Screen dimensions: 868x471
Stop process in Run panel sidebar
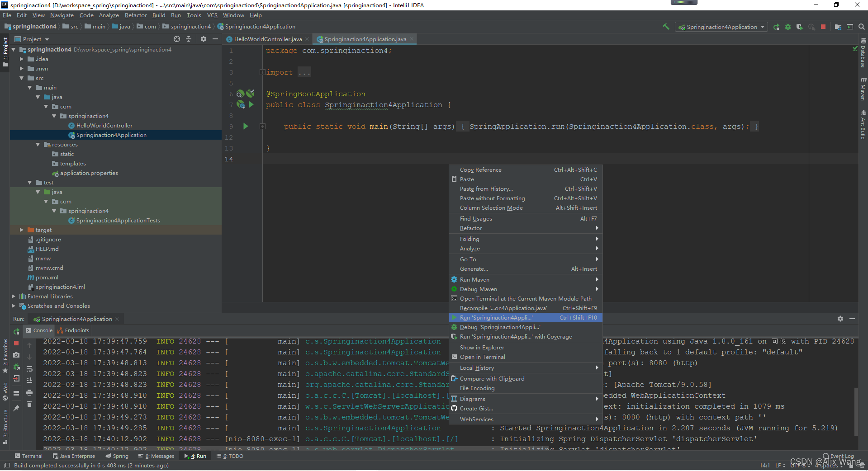click(x=16, y=343)
